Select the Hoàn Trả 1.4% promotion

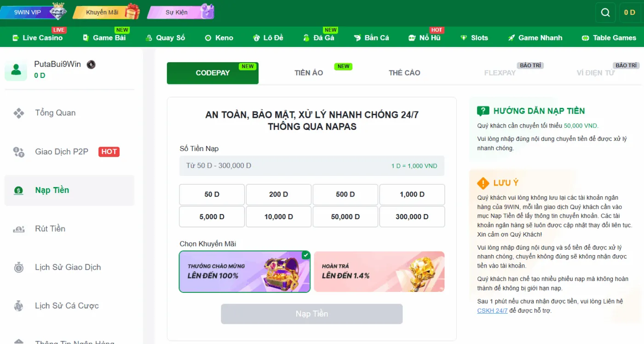tap(379, 271)
